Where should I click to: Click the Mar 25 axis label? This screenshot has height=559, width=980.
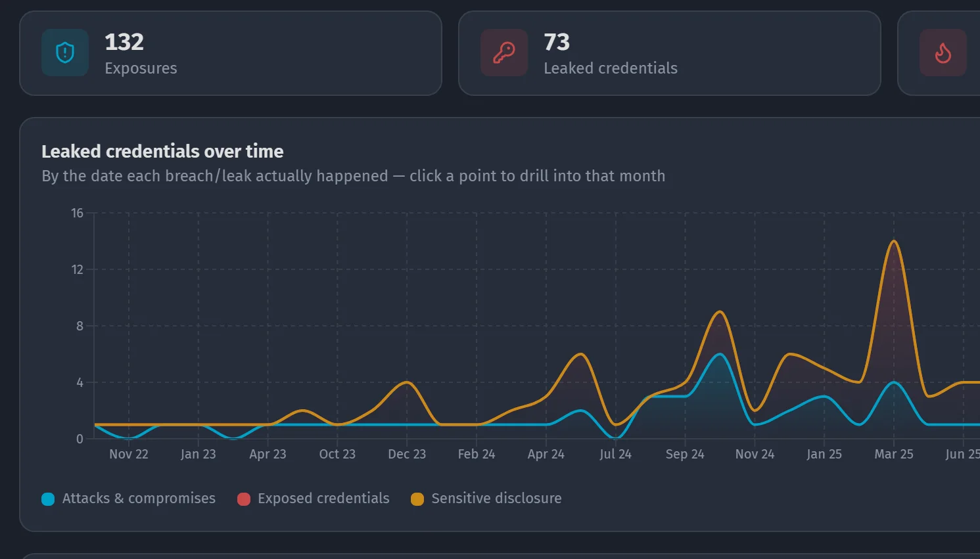[894, 454]
